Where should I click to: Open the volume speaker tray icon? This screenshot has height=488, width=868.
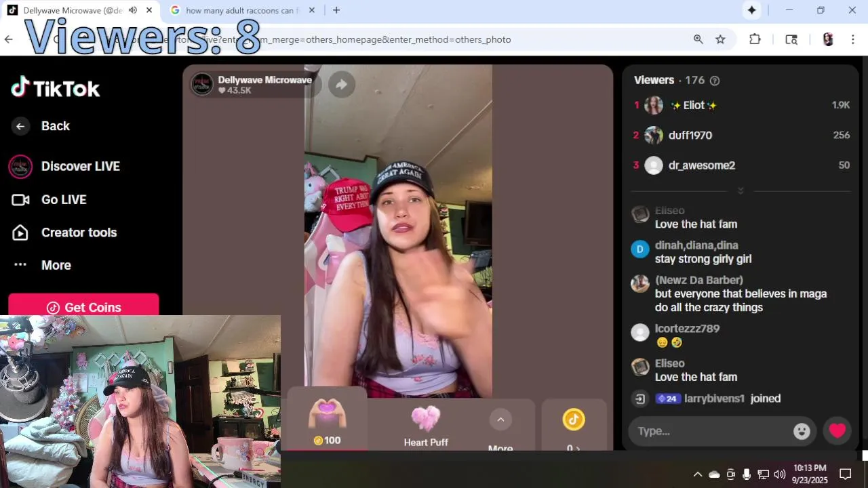click(780, 474)
